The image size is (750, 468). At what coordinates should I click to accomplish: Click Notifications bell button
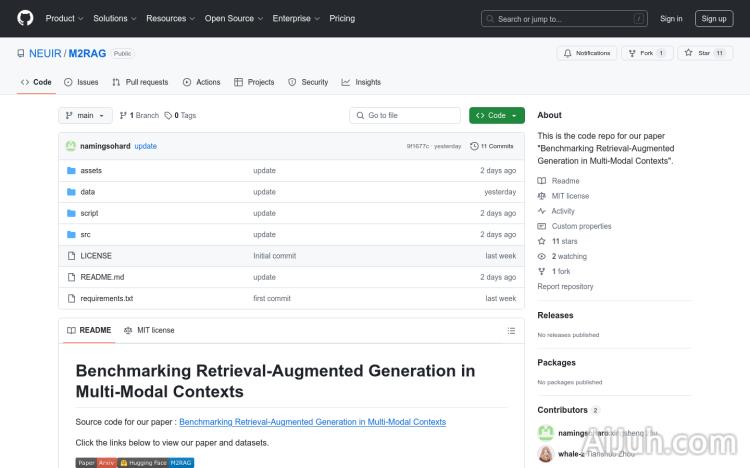tap(586, 53)
